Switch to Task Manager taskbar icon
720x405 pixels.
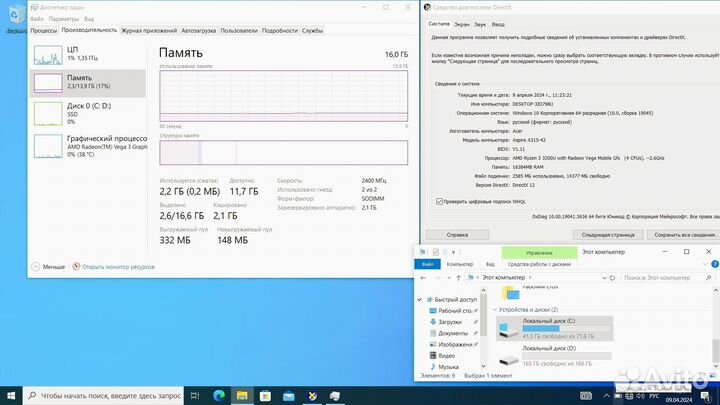click(335, 395)
